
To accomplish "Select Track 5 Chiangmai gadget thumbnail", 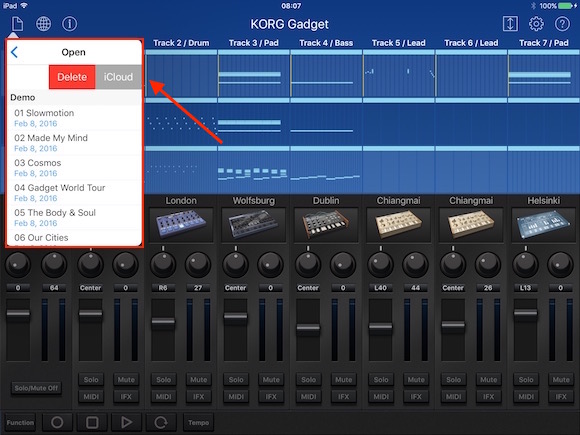I will (x=398, y=225).
